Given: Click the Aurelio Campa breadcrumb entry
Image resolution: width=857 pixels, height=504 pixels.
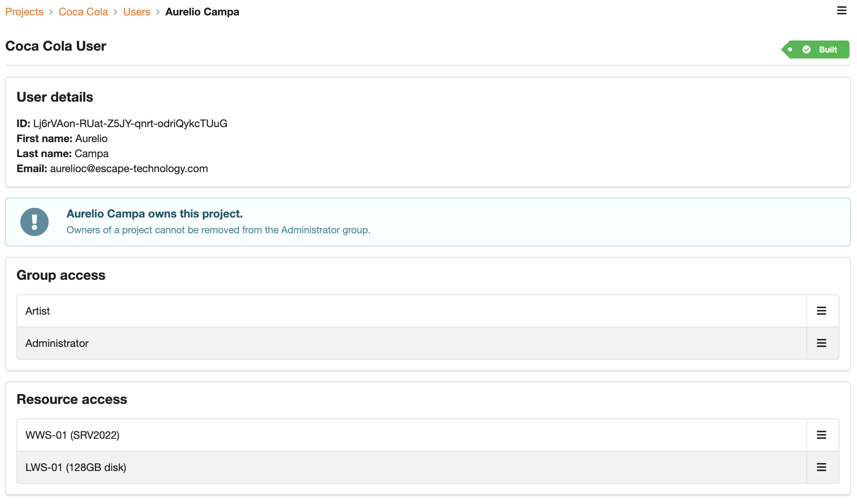Looking at the screenshot, I should coord(202,12).
